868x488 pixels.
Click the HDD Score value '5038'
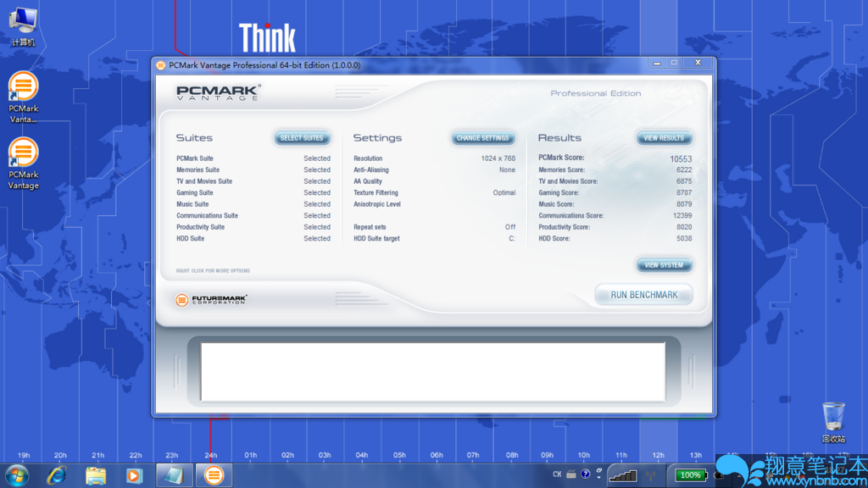click(x=684, y=238)
